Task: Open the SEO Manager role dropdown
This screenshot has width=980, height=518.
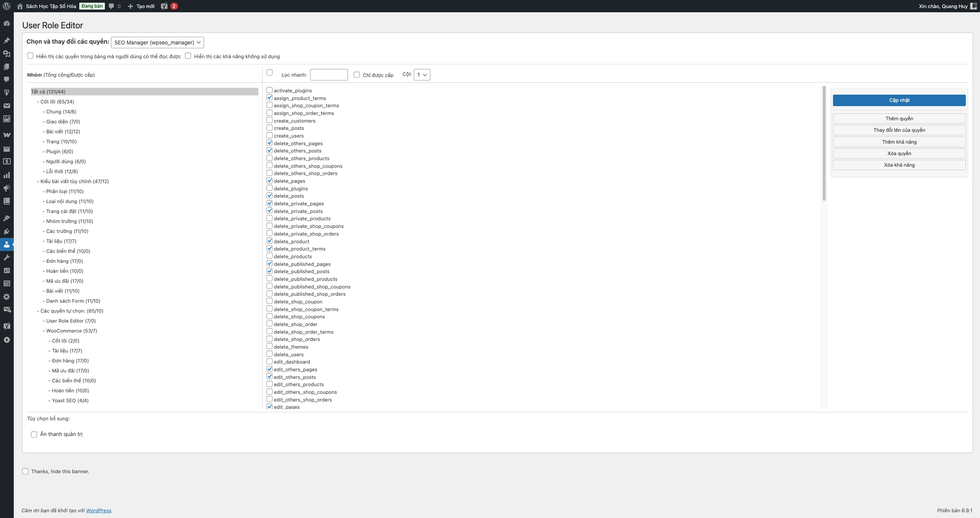Action: tap(157, 43)
